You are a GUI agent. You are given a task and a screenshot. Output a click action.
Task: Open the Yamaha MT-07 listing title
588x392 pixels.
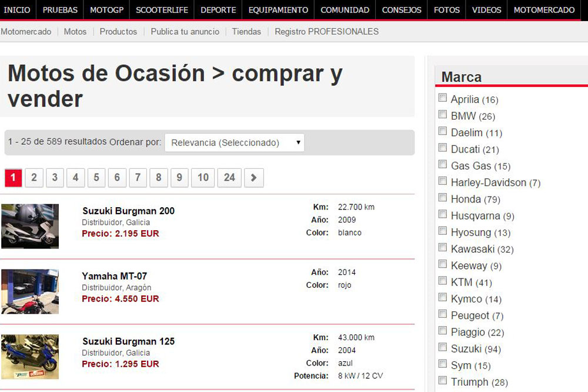click(115, 277)
